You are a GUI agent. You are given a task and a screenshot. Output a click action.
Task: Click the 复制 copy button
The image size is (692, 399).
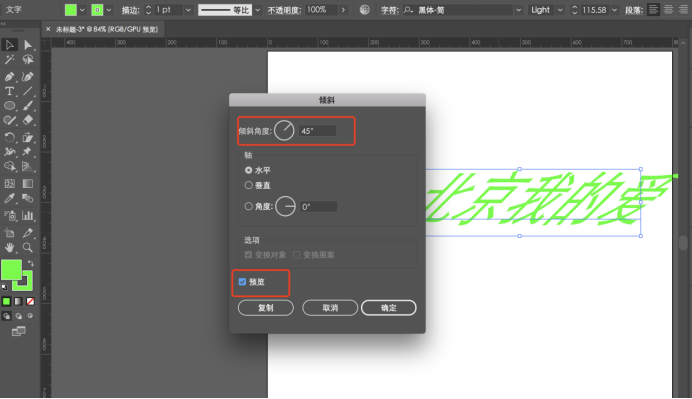pyautogui.click(x=266, y=308)
